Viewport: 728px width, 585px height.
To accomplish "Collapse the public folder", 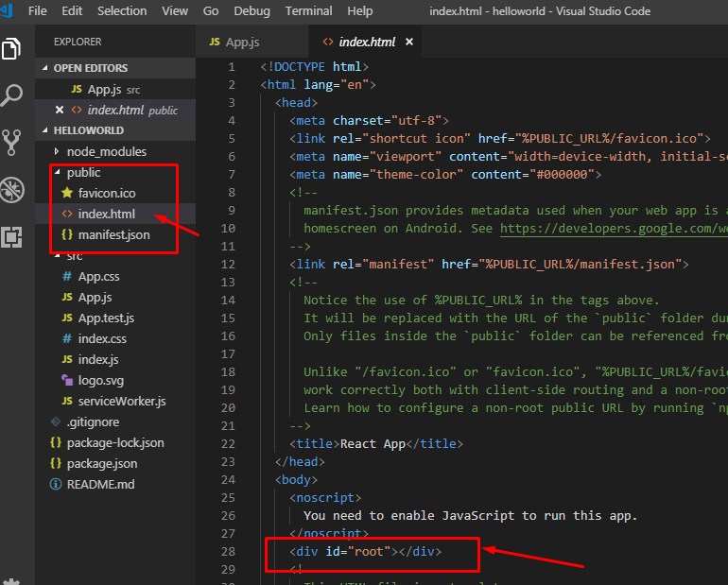I will coord(83,173).
